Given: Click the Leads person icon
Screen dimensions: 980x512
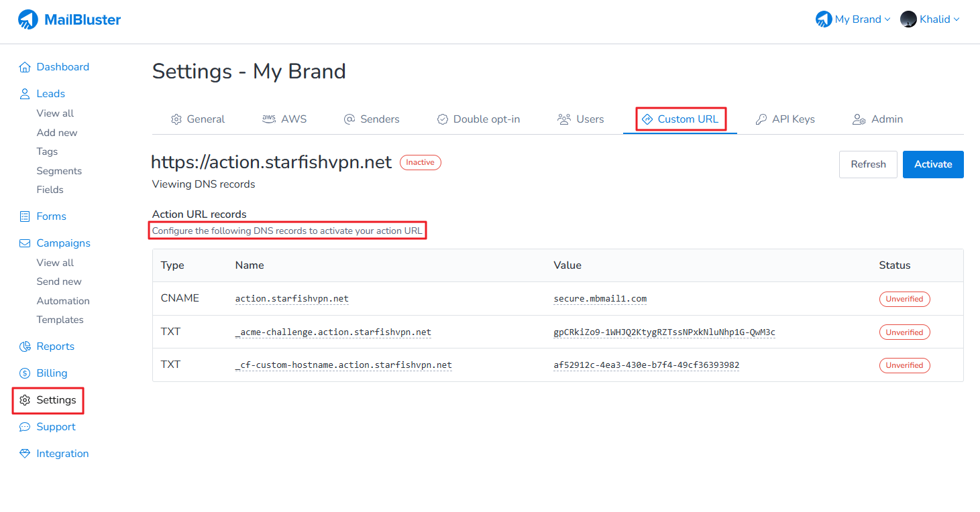Looking at the screenshot, I should point(25,94).
